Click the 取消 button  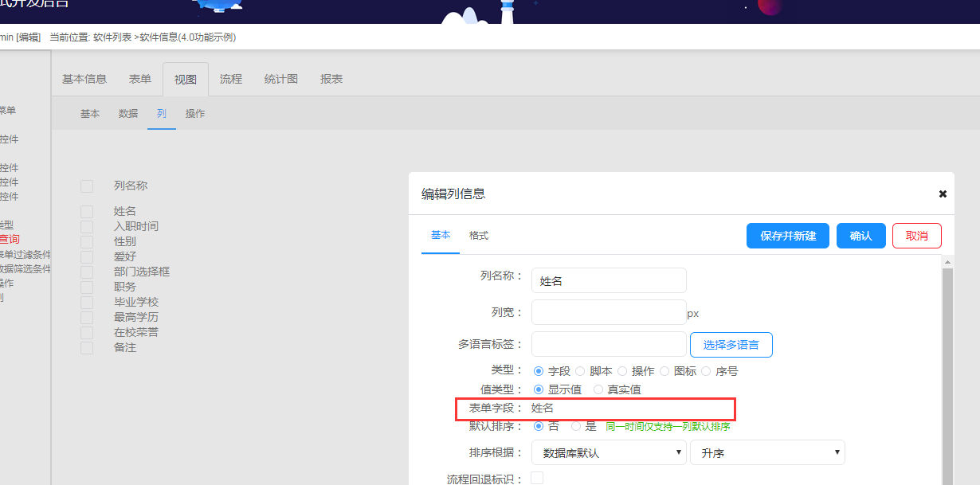(917, 236)
